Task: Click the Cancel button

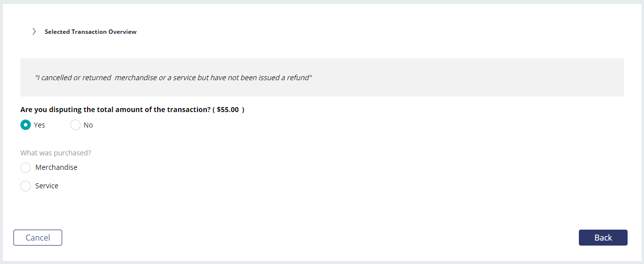Action: click(x=38, y=238)
